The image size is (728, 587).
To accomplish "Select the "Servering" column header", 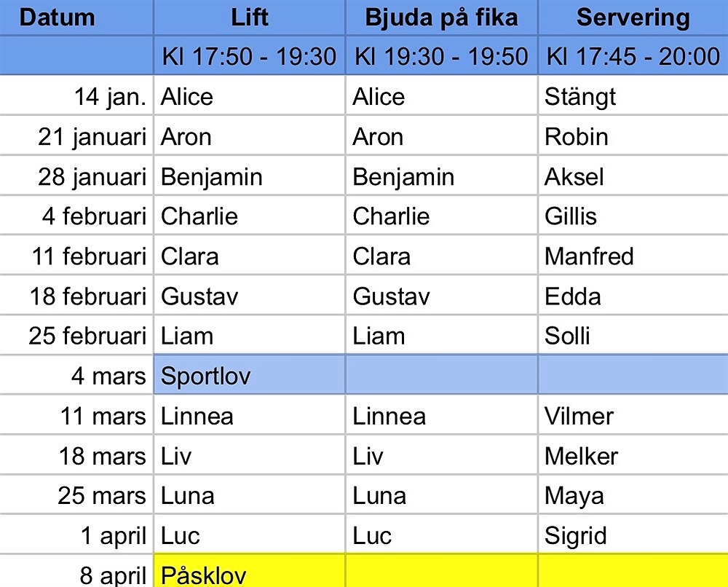I will pos(633,18).
